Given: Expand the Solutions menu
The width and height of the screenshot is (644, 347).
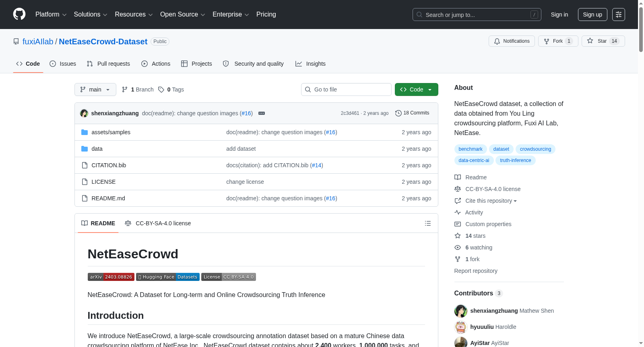Looking at the screenshot, I should 91,15.
